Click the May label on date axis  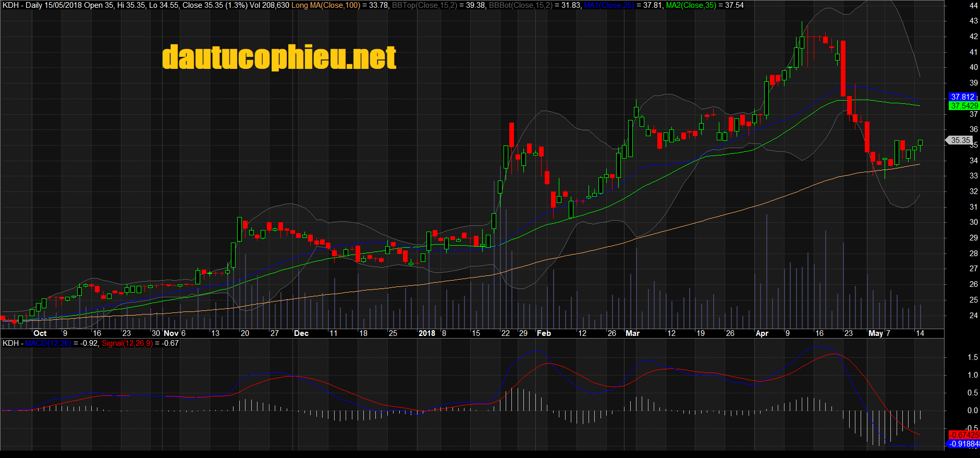[x=876, y=333]
